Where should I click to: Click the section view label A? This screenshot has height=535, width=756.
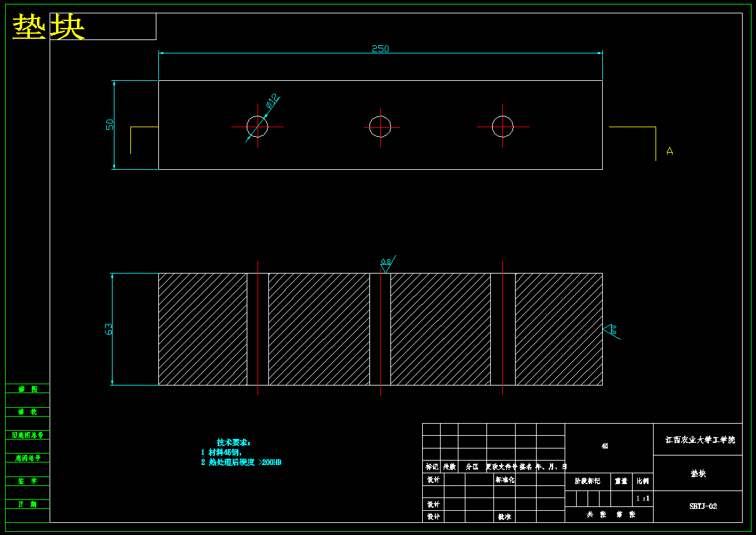pos(670,151)
